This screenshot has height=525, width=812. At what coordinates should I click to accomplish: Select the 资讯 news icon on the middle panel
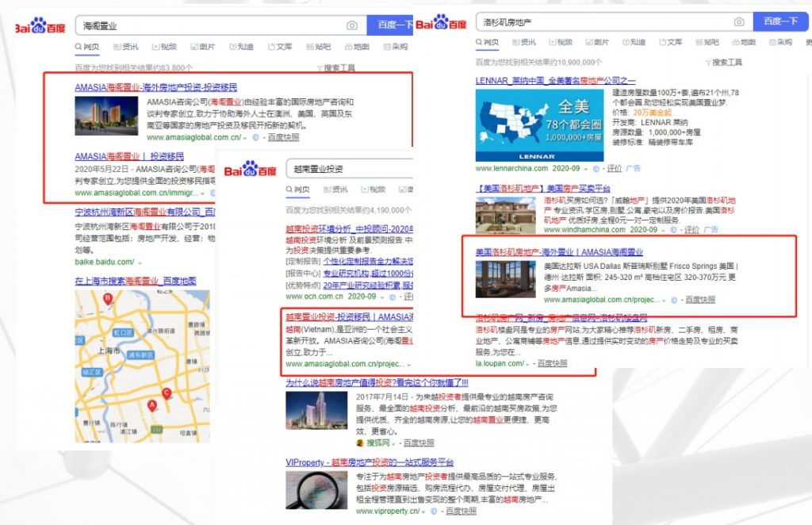(x=337, y=189)
